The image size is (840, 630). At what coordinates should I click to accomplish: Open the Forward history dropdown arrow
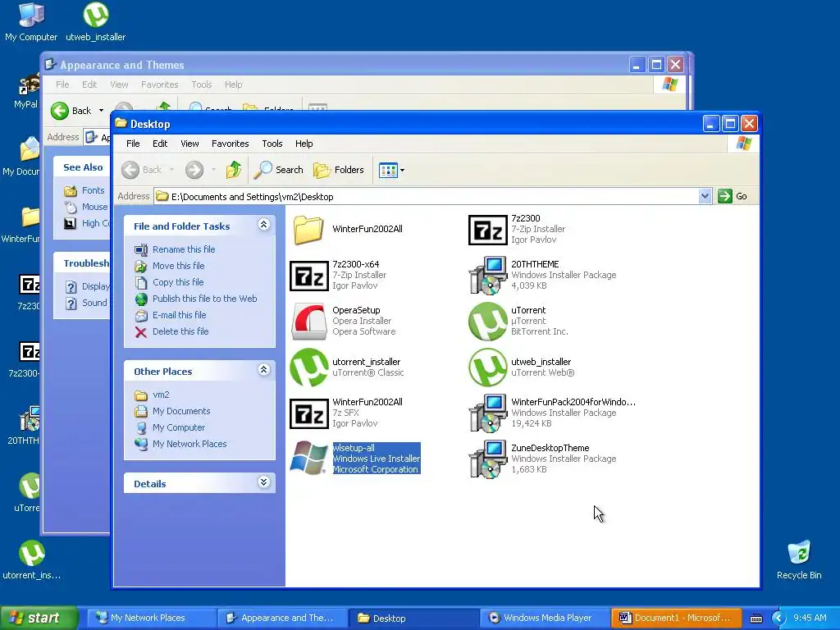pyautogui.click(x=213, y=170)
